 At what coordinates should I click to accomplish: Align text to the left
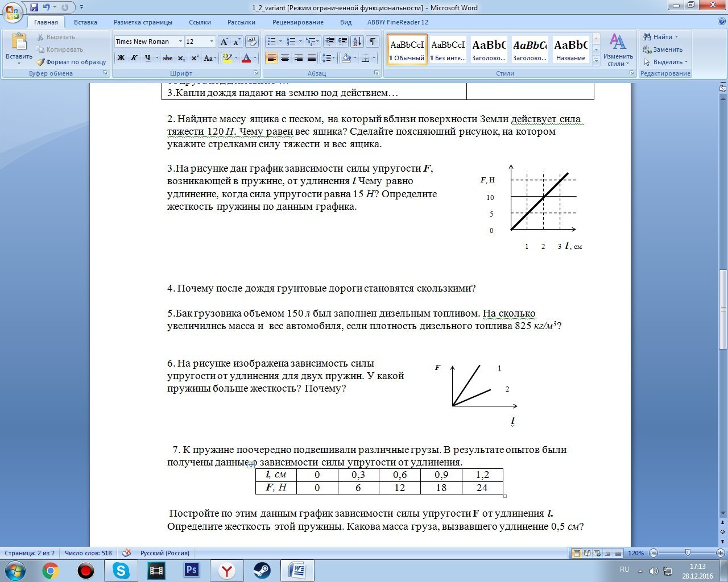coord(271,58)
